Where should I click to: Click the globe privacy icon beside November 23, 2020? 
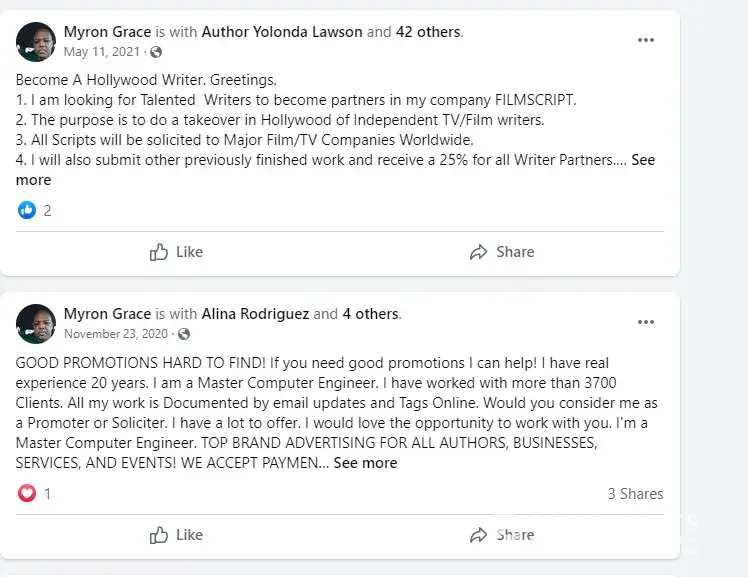coord(184,334)
